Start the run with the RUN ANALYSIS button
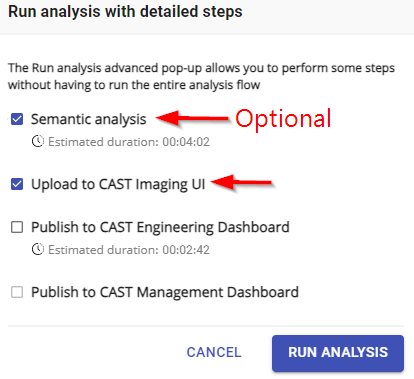Screen dimensions: 414x379 tap(338, 353)
